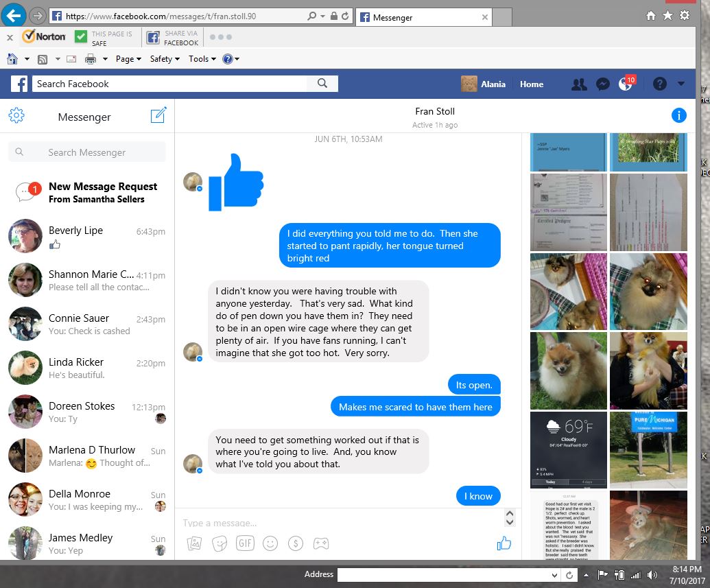Image resolution: width=710 pixels, height=588 pixels.
Task: Close the Messenger browser tab
Action: pos(485,17)
